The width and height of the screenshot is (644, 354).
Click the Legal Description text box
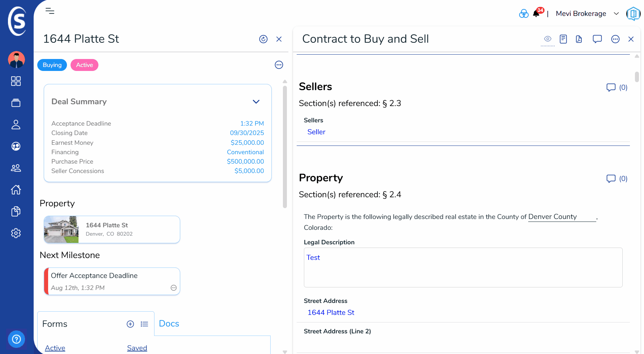click(463, 267)
